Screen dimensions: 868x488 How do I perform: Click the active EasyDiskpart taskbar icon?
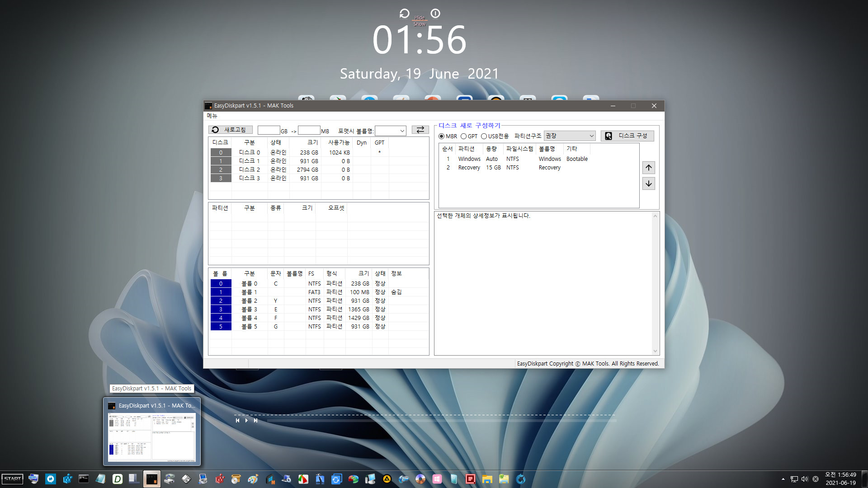(x=152, y=479)
